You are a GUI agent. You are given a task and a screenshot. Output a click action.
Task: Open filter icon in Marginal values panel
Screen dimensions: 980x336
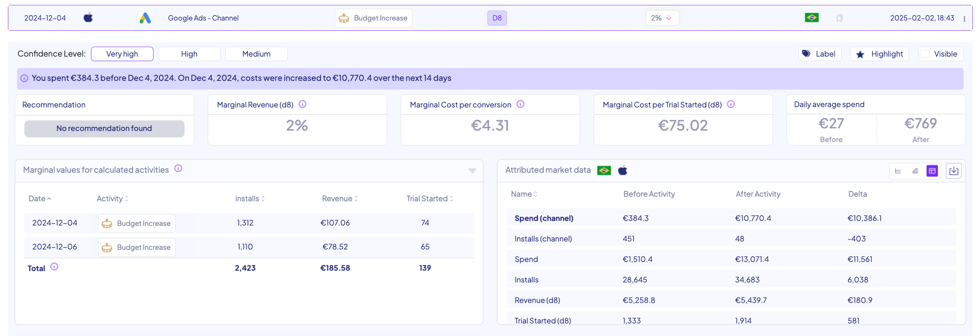coord(472,171)
